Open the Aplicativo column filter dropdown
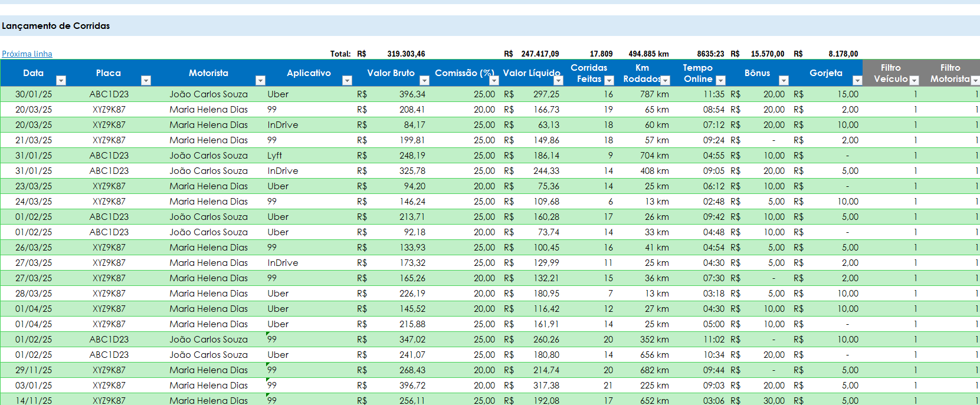 (347, 80)
